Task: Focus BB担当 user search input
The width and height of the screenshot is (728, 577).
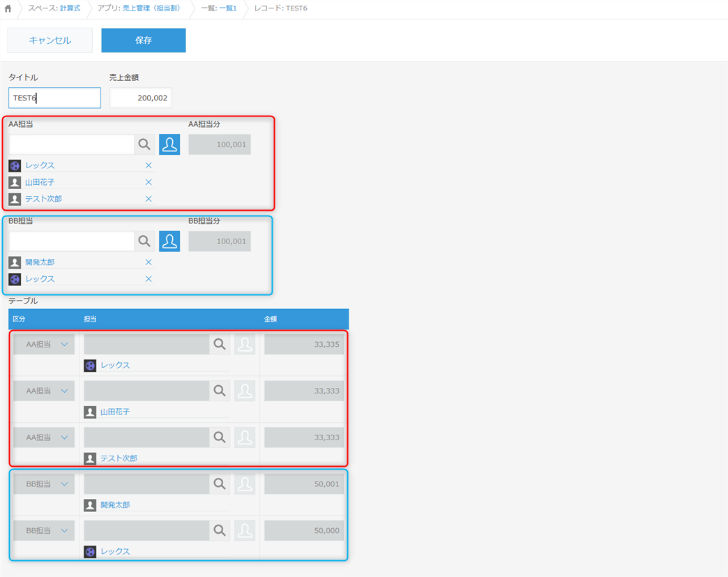Action: [x=72, y=241]
